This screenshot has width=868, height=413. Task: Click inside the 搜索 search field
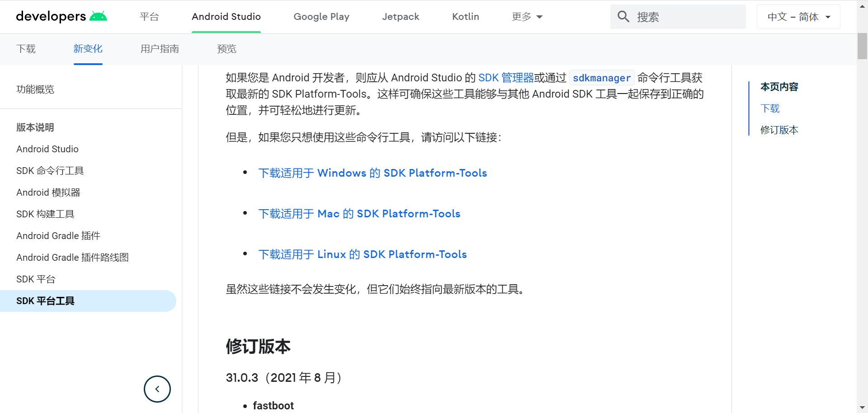coord(678,16)
